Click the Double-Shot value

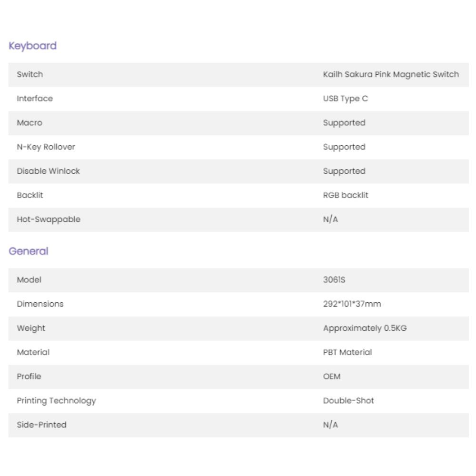(x=348, y=401)
